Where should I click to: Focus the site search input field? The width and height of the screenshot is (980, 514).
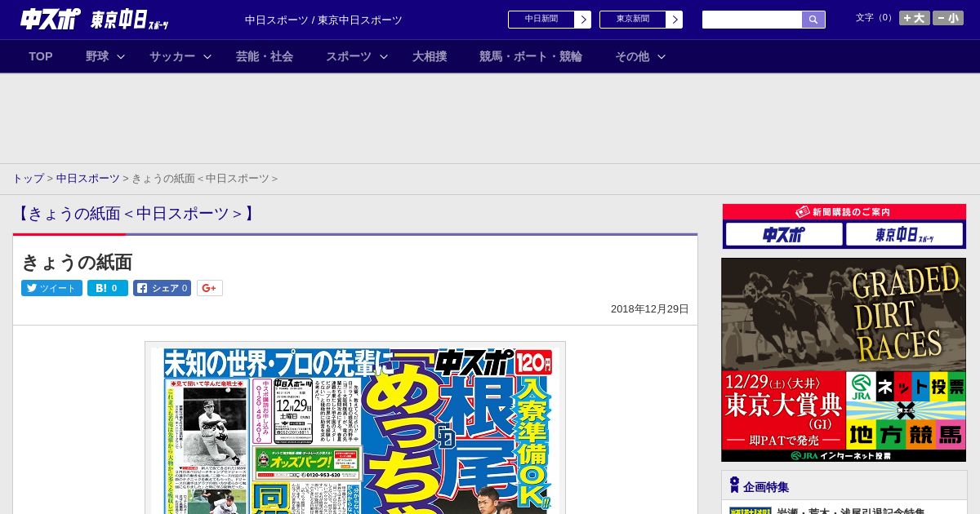click(752, 20)
